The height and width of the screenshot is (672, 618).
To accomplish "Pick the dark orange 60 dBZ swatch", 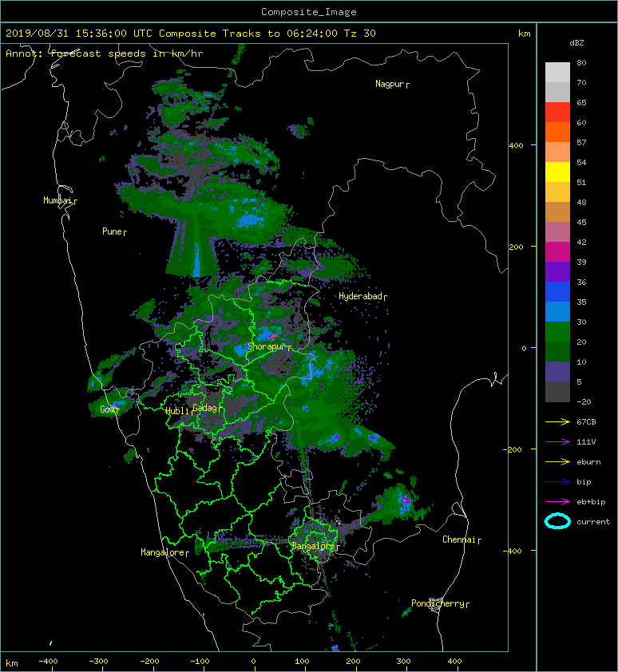I will coord(557,132).
